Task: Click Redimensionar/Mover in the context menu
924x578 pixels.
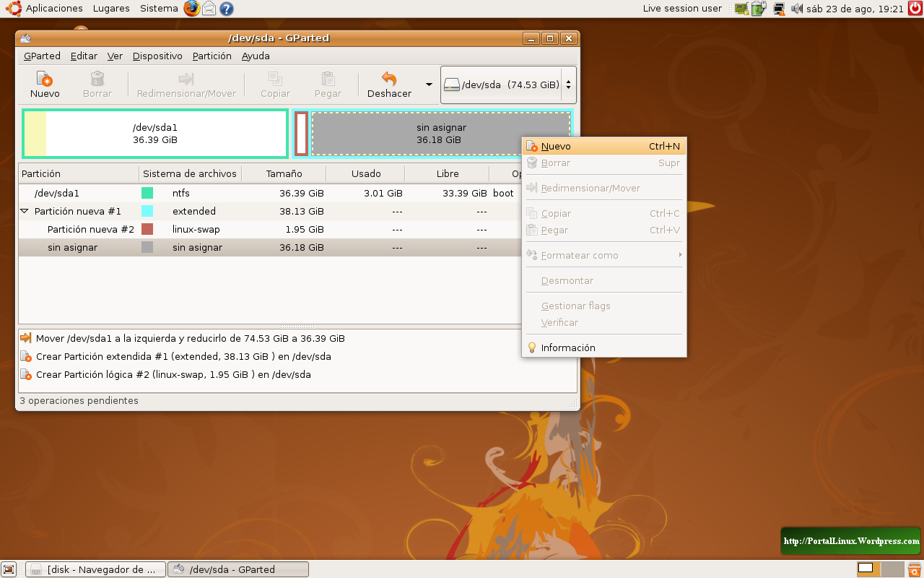Action: tap(604, 189)
